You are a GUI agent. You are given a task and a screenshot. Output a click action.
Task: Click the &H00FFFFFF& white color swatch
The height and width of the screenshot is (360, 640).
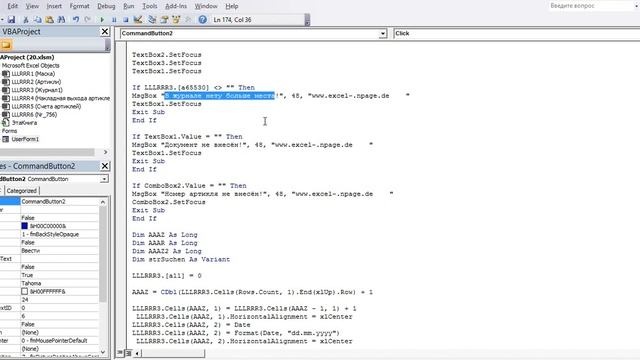24,291
